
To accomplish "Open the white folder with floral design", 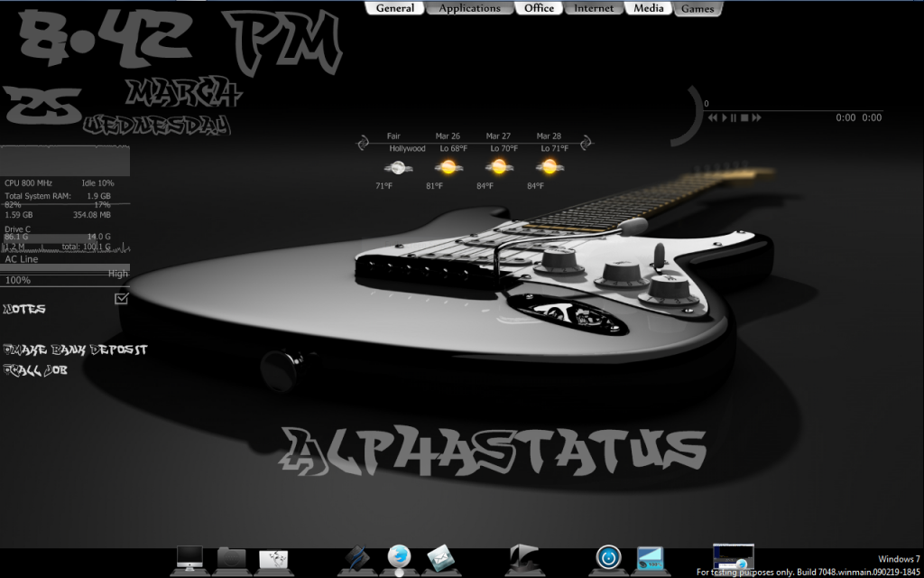I will [273, 560].
